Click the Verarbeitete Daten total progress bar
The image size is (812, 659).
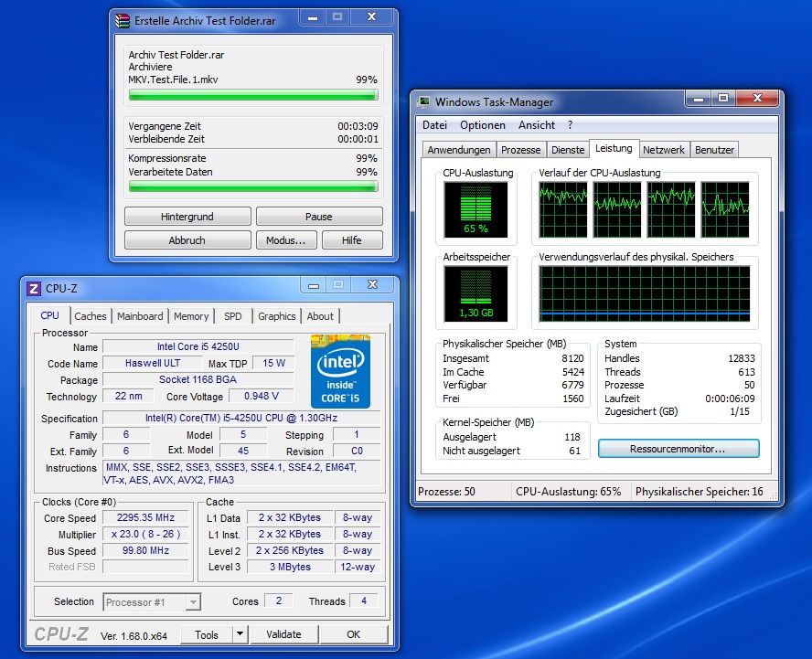pos(254,186)
